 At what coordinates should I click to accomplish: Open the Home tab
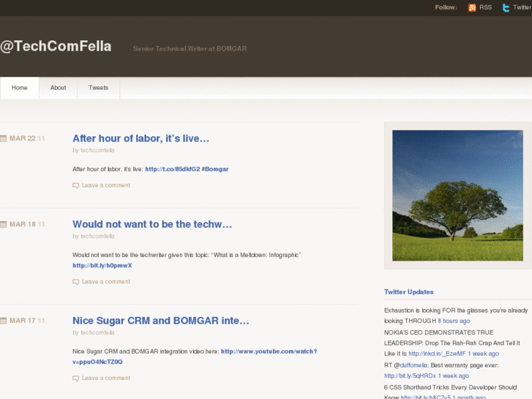click(x=19, y=88)
